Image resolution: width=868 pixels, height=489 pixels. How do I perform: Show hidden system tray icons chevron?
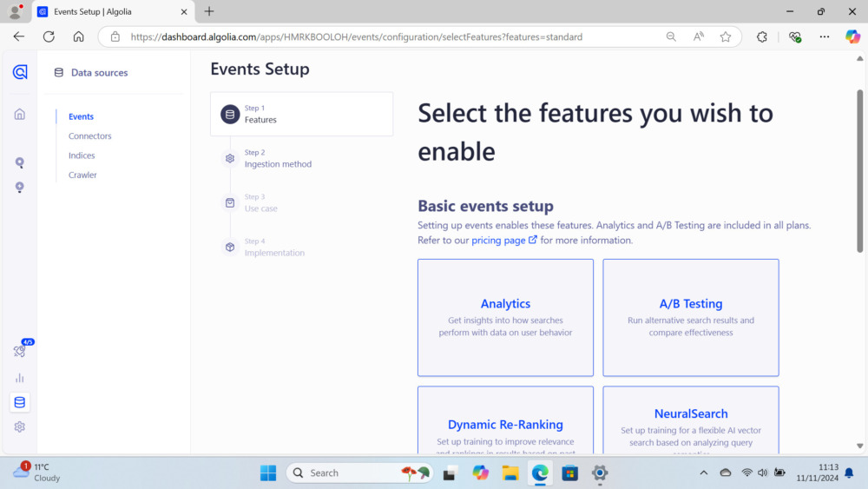pos(704,472)
